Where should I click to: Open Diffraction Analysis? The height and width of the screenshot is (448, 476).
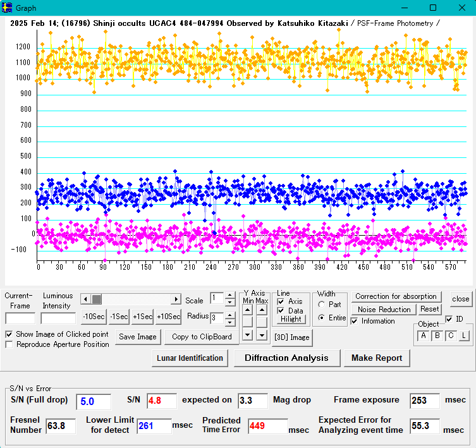286,358
